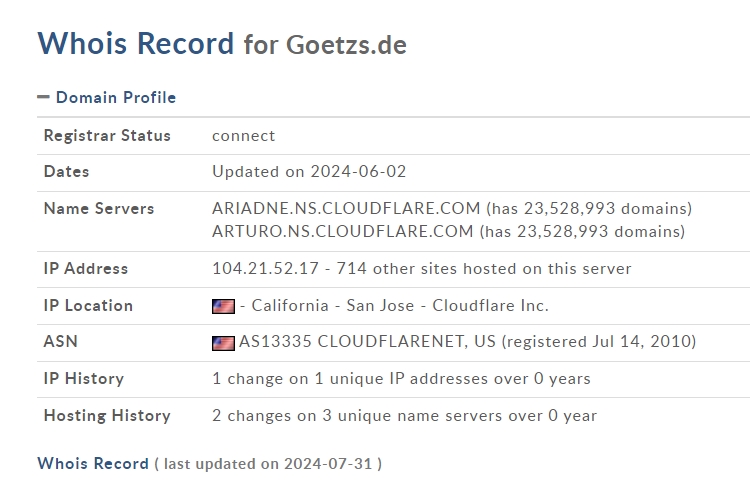
Task: Click the IP Address label
Action: click(x=86, y=269)
